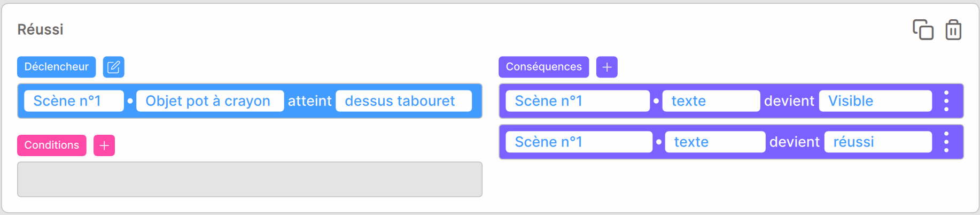Select the Déclencheur label button
The image size is (980, 215).
(57, 67)
